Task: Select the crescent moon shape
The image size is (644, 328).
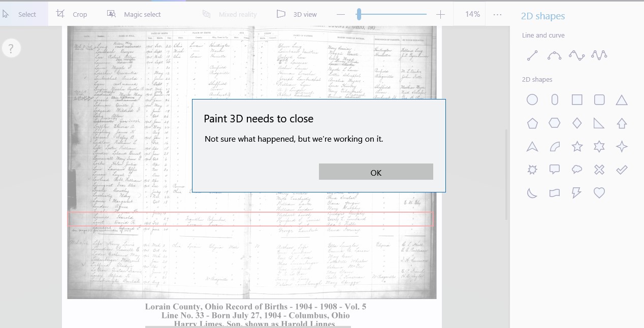Action: pos(532,192)
